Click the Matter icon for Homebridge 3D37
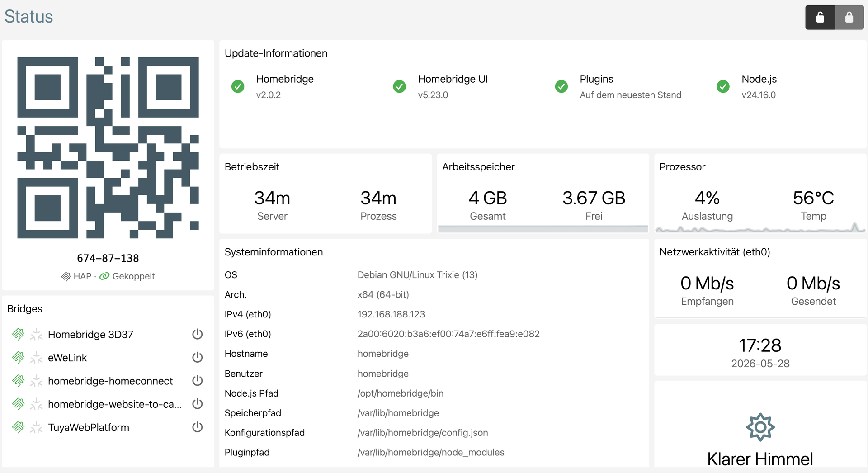The width and height of the screenshot is (868, 473). click(x=36, y=334)
